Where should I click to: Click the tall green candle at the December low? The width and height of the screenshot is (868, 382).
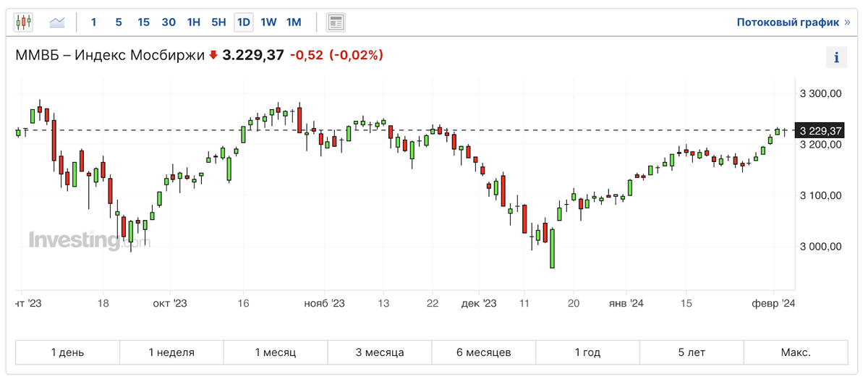tap(553, 248)
